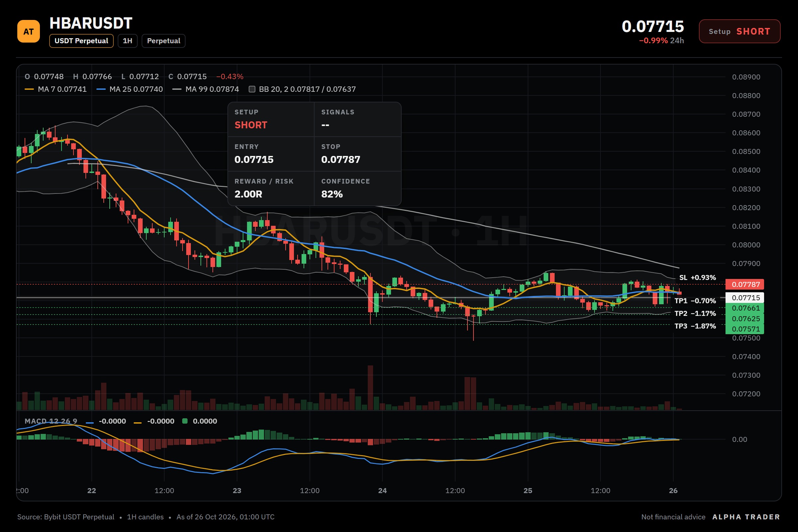
Task: Click the STOP 0.07787 value in panel
Action: point(340,160)
